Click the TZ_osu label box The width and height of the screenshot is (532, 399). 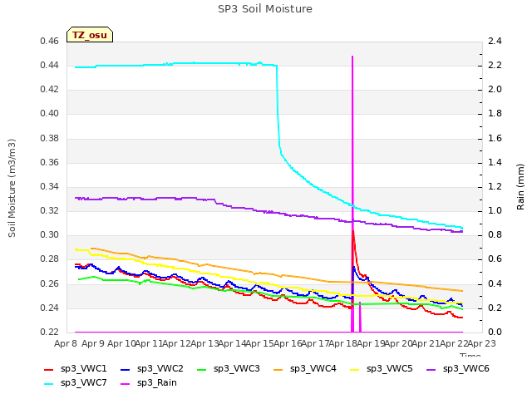pos(90,35)
